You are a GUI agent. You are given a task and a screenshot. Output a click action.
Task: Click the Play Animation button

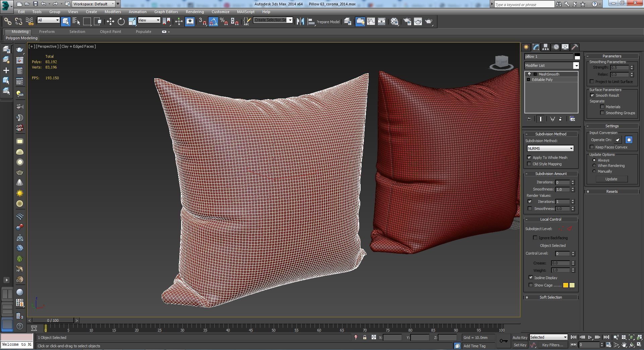[590, 337]
